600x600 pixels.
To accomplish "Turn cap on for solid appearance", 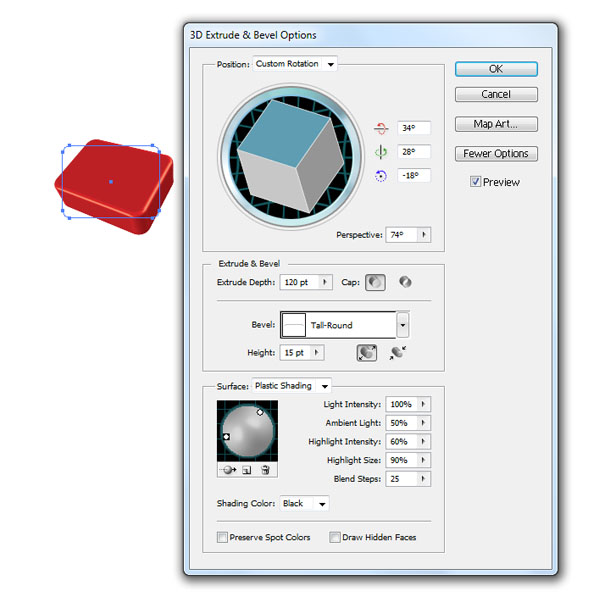I will point(375,282).
